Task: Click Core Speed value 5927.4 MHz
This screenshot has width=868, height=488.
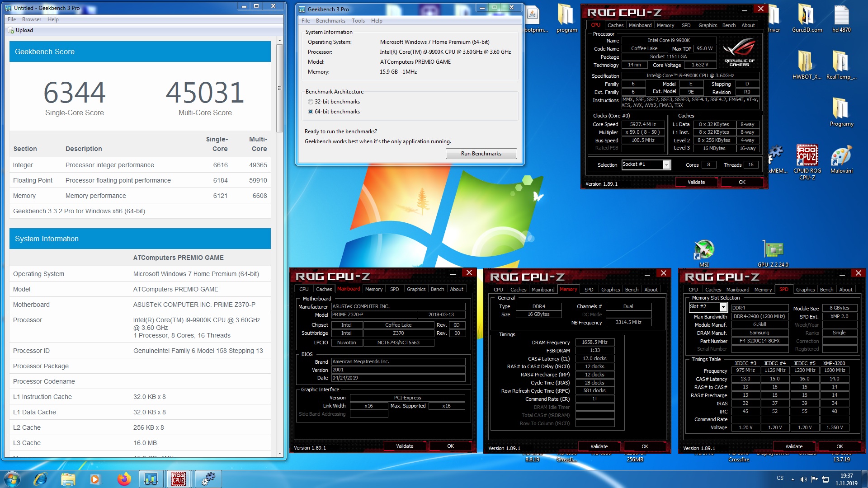Action: 643,124
